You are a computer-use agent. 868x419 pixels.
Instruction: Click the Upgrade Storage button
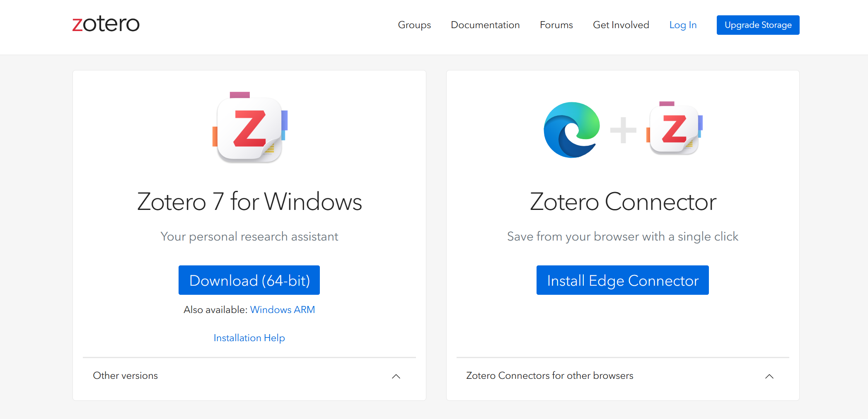click(x=758, y=25)
